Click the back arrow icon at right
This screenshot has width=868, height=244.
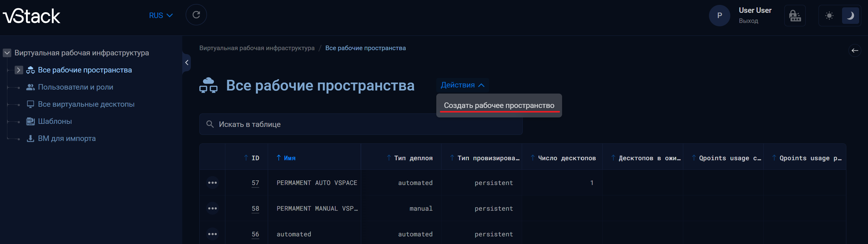pos(855,51)
